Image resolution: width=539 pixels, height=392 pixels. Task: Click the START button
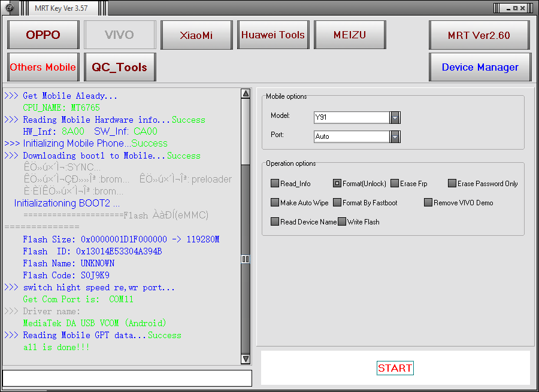[x=395, y=368]
